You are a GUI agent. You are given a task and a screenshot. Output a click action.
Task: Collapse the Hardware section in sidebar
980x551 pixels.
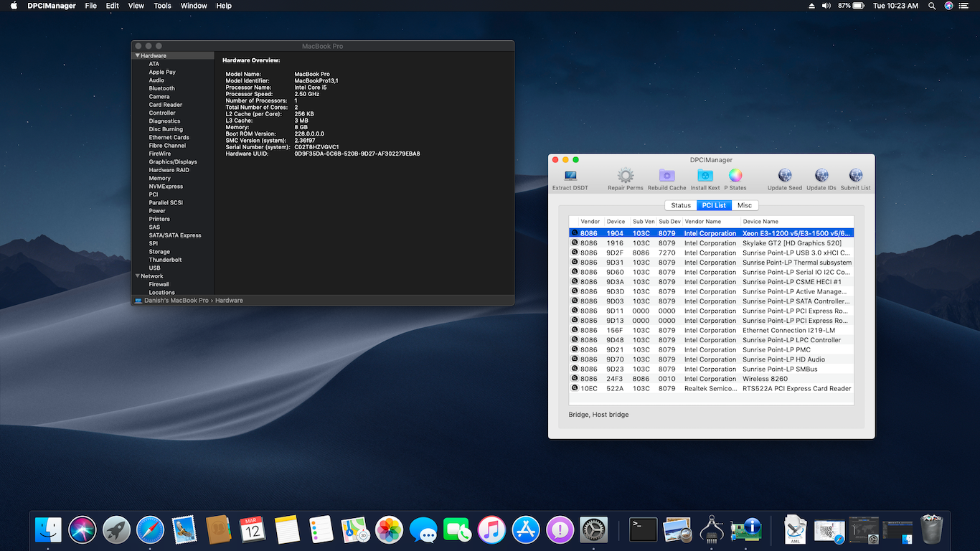click(x=137, y=55)
